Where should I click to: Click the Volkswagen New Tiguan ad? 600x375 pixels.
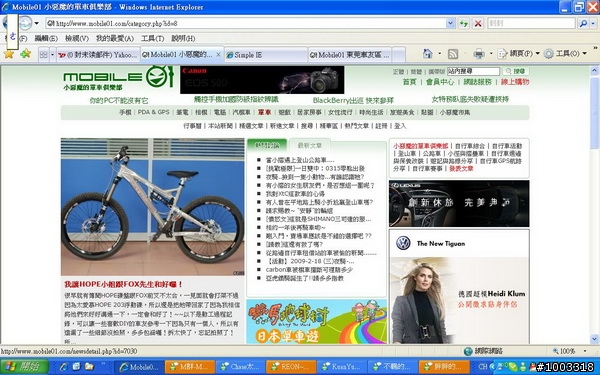coord(459,286)
